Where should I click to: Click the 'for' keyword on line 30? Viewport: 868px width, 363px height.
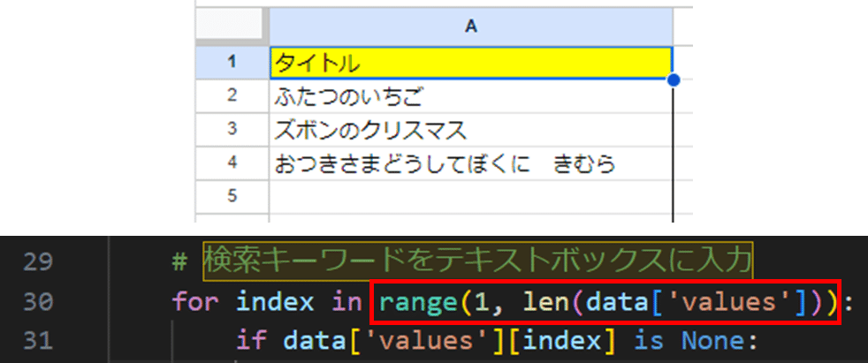(x=195, y=301)
